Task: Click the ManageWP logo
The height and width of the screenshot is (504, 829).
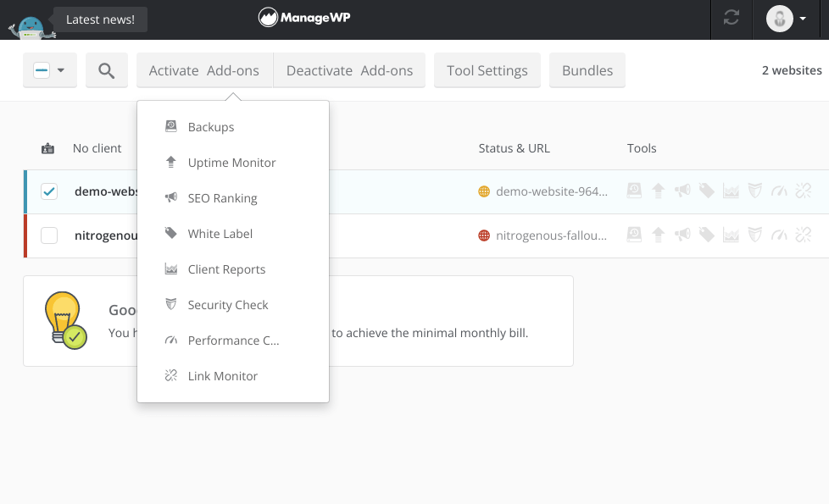Action: click(x=304, y=18)
